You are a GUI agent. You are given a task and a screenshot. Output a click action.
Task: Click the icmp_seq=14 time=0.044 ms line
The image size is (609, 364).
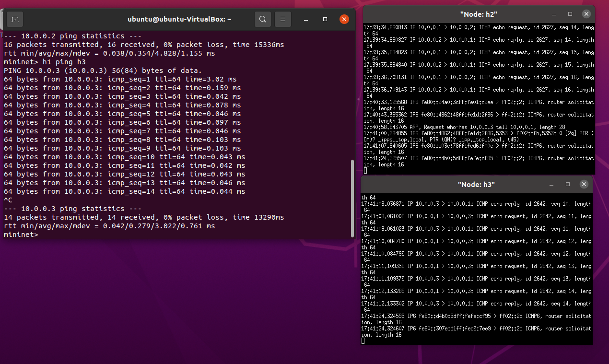124,191
